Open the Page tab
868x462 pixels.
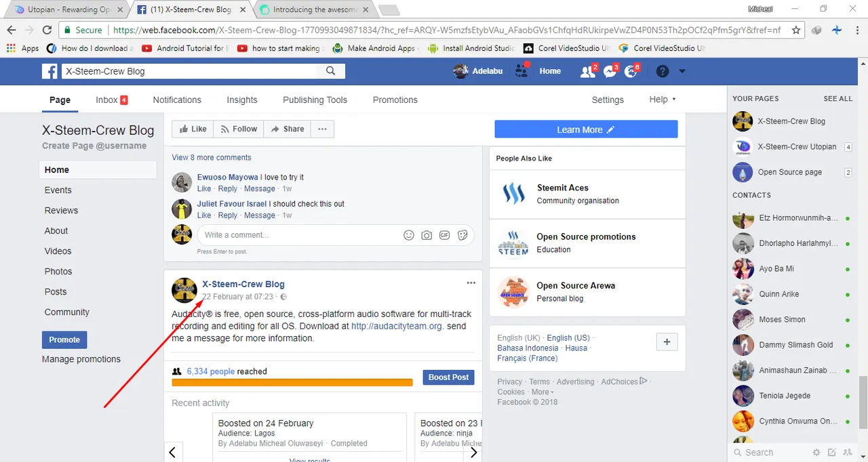tap(60, 100)
